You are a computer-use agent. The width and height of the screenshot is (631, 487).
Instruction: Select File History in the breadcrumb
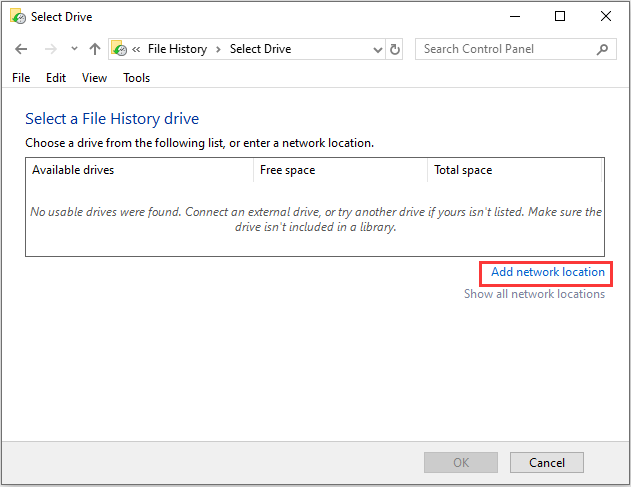tap(177, 49)
